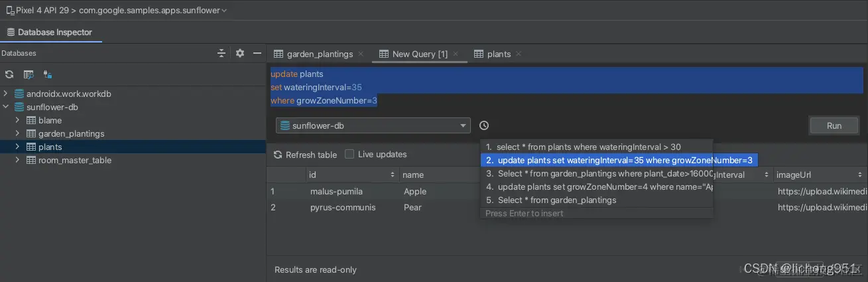
Task: Select the pyrus-communis id cell
Action: click(352, 207)
